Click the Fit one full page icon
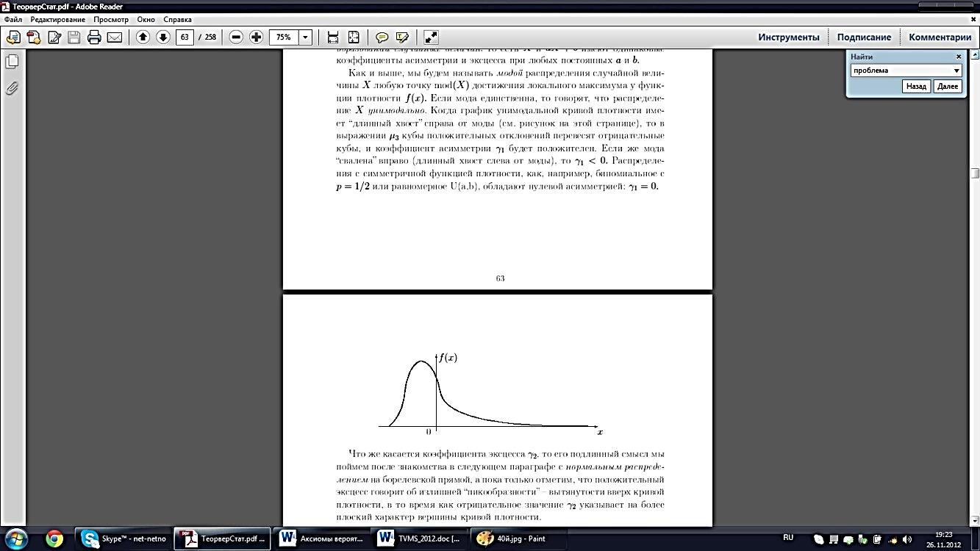Image resolution: width=980 pixels, height=551 pixels. tap(354, 37)
